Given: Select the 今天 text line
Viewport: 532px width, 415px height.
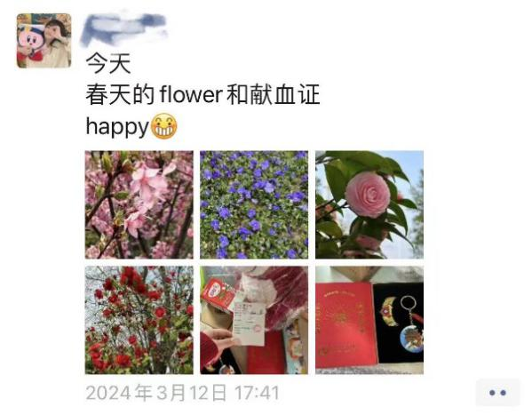Looking at the screenshot, I should point(108,63).
